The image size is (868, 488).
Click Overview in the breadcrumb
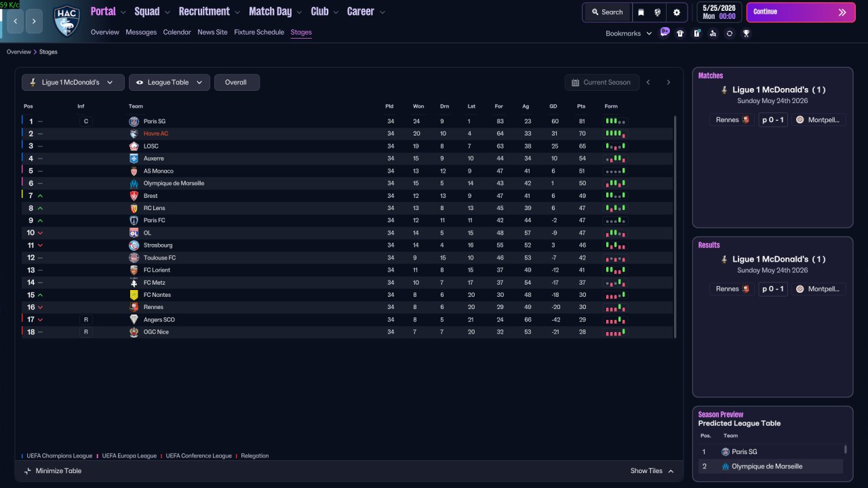(x=19, y=52)
